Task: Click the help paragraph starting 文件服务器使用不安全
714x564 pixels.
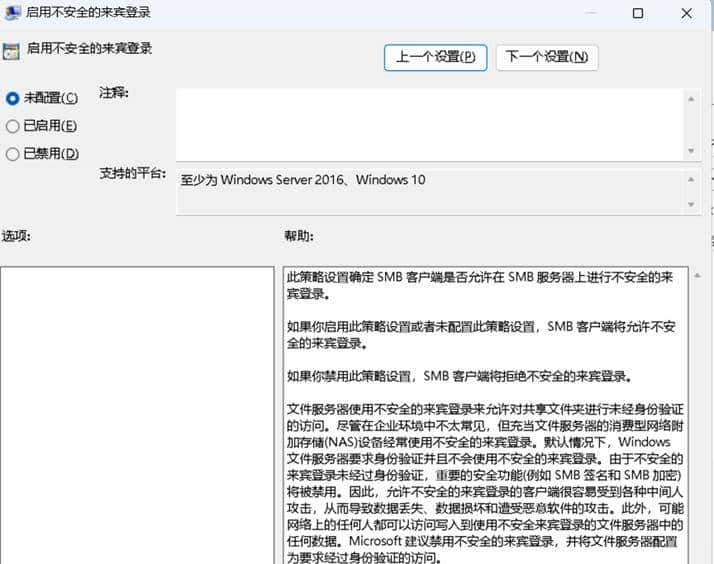Action: (x=485, y=483)
